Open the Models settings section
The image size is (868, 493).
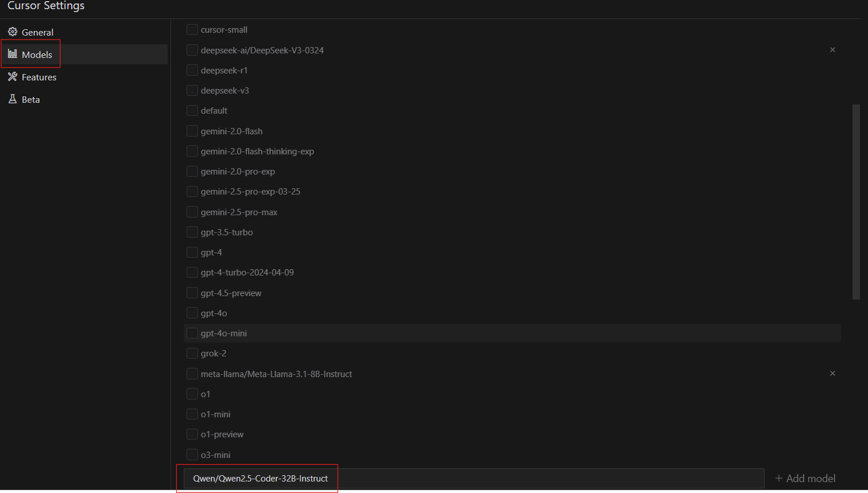[x=84, y=55]
